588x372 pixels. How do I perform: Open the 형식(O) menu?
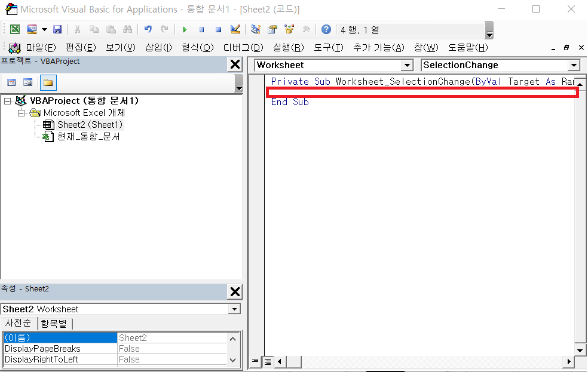(x=198, y=48)
